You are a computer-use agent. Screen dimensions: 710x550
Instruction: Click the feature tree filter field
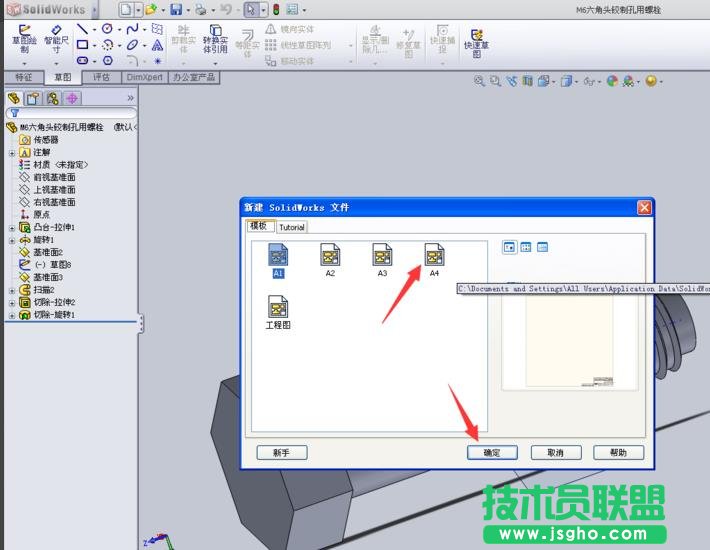(x=71, y=113)
